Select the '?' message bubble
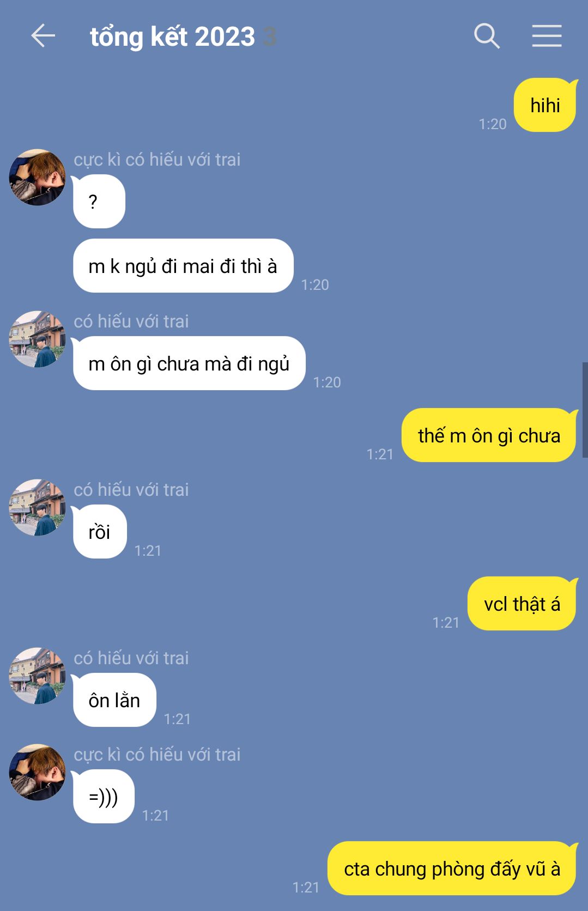The image size is (588, 911). pyautogui.click(x=99, y=202)
